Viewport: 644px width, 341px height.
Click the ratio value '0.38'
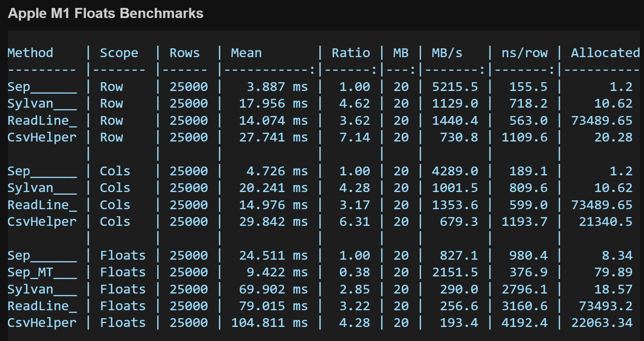coord(354,272)
